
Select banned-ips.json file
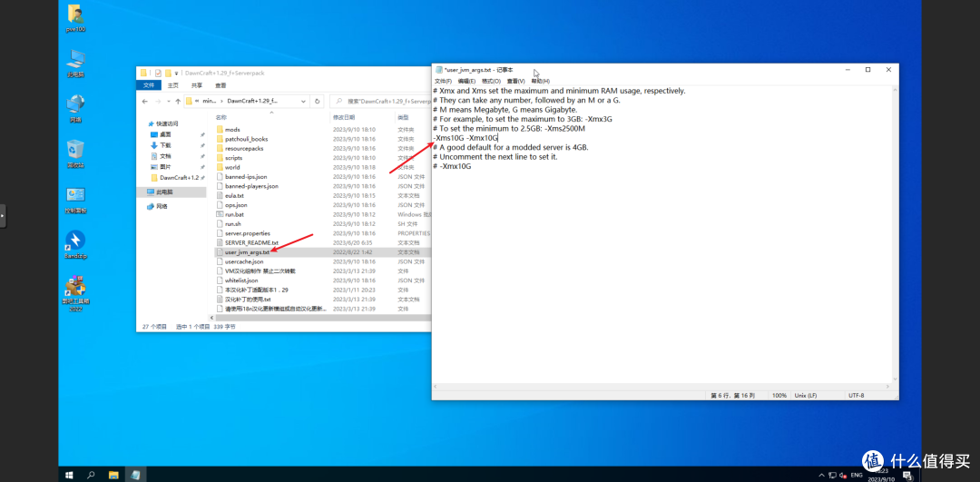click(x=246, y=177)
